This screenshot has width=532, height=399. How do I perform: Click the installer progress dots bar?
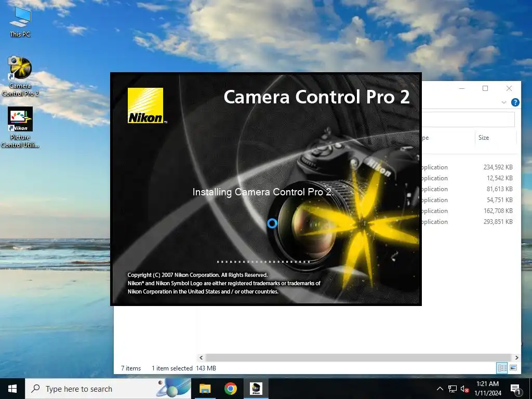point(263,262)
